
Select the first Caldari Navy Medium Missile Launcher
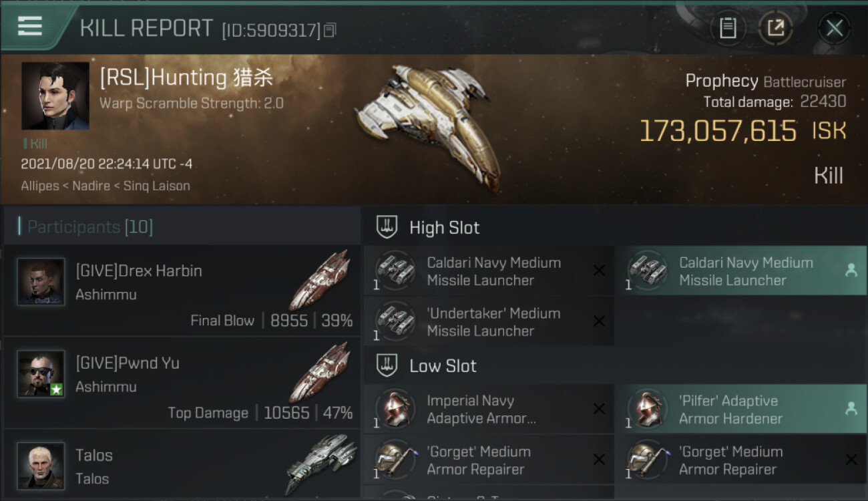tap(489, 271)
